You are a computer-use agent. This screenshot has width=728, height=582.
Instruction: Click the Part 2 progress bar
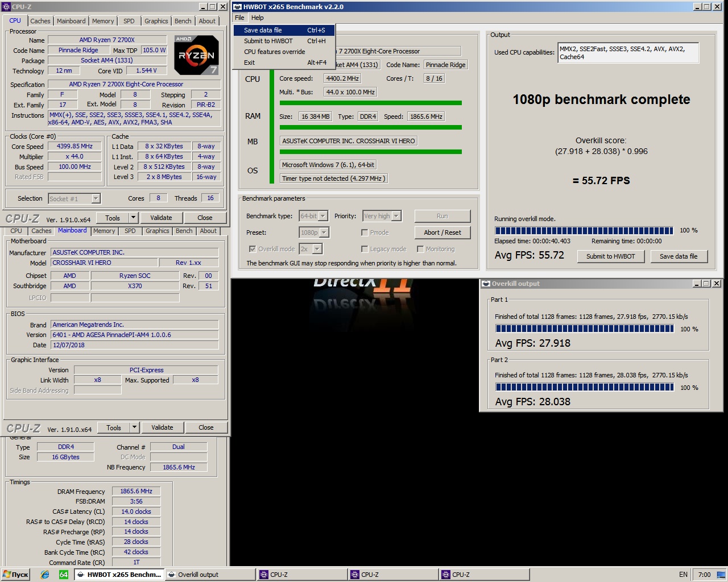(x=585, y=387)
